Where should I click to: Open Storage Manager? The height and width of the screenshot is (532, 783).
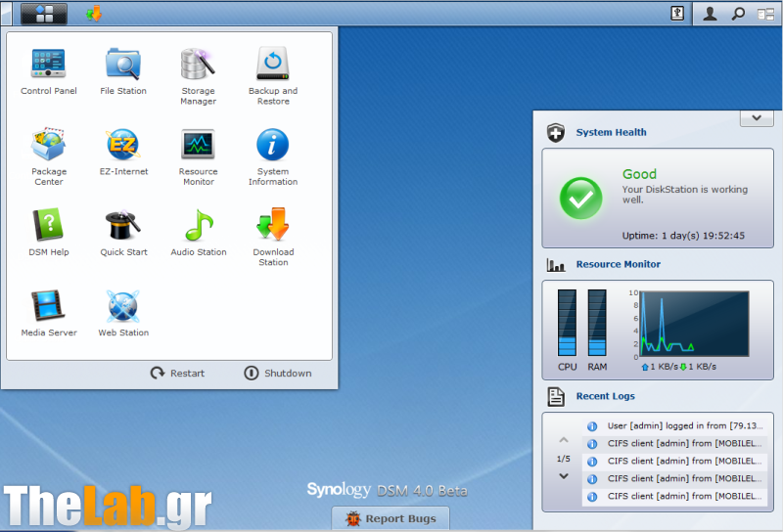(x=199, y=75)
